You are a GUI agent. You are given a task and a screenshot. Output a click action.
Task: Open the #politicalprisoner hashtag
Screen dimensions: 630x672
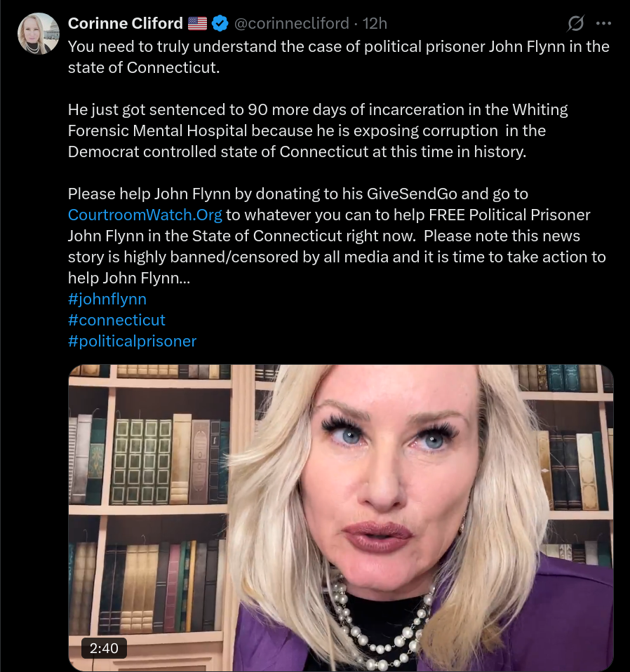132,341
